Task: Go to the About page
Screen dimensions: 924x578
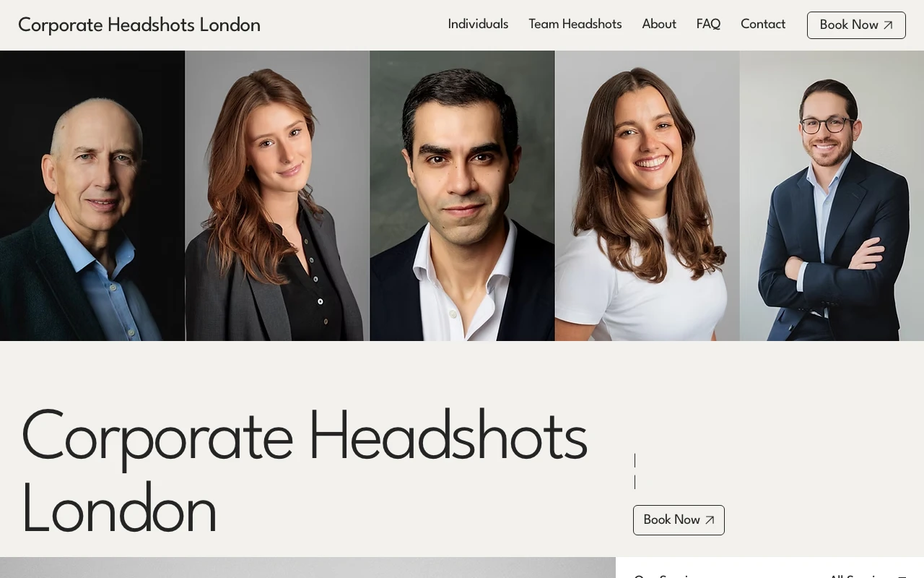Action: click(659, 25)
